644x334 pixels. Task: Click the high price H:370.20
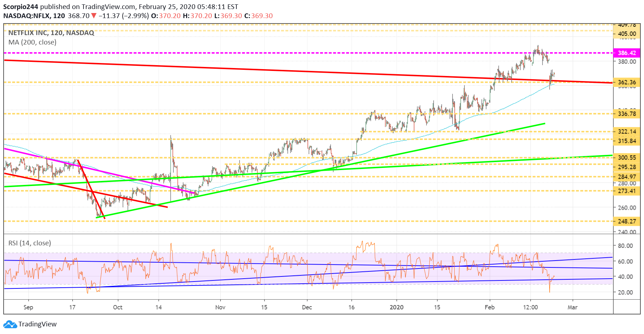(x=197, y=16)
